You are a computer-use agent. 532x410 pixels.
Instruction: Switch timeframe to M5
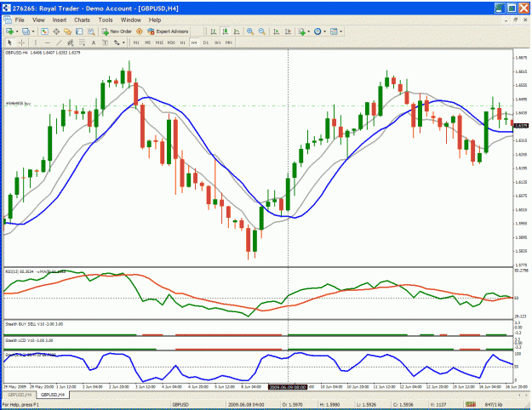coord(147,43)
